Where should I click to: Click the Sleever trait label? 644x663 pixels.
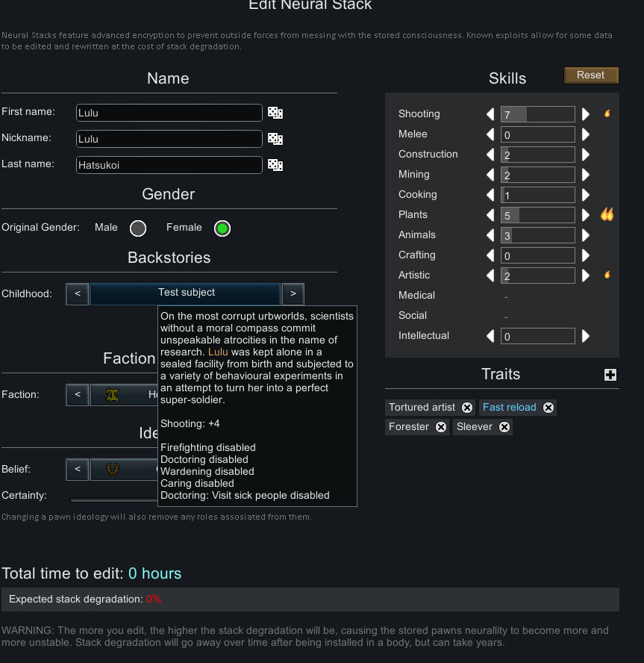(x=474, y=426)
